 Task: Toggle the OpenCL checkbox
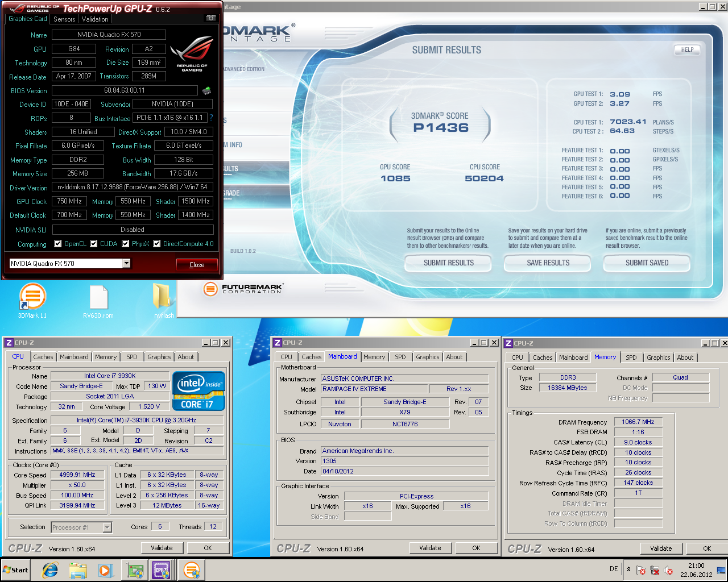[57, 244]
